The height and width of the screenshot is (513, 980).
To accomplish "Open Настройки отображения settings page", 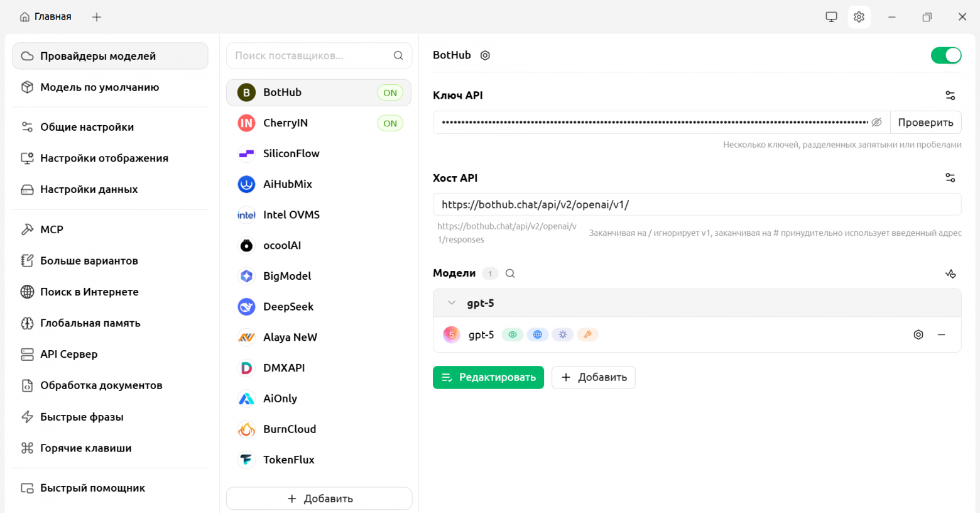I will click(x=104, y=158).
